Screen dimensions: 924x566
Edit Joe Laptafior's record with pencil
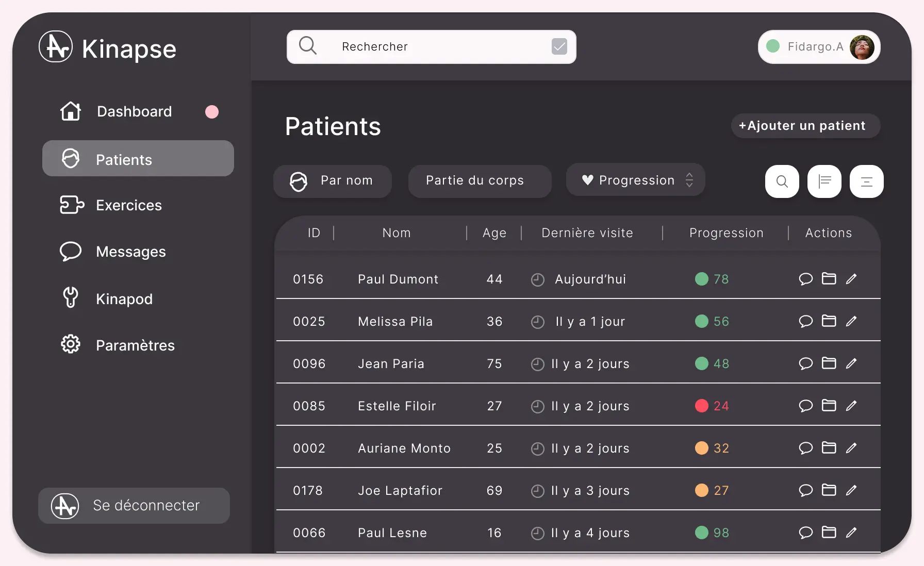[x=851, y=490]
